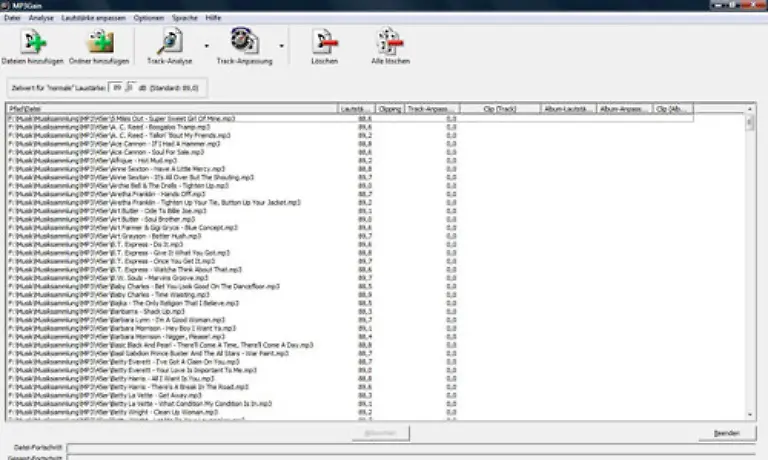This screenshot has height=460, width=768.
Task: Click the Beenden button
Action: (727, 433)
